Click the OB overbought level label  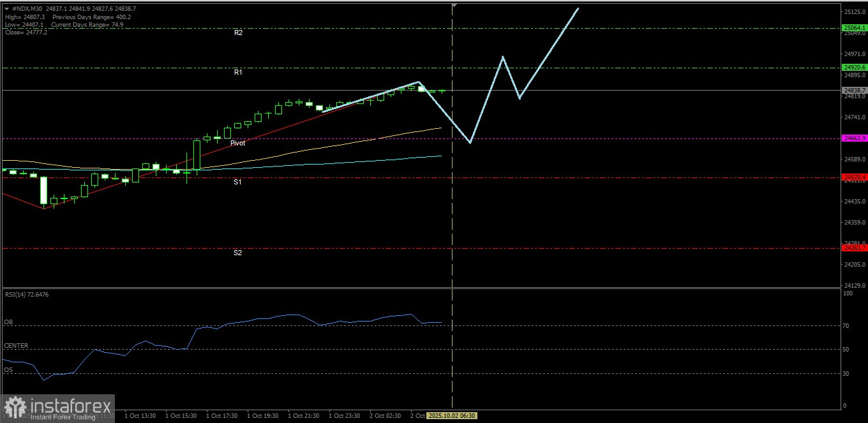pyautogui.click(x=8, y=322)
